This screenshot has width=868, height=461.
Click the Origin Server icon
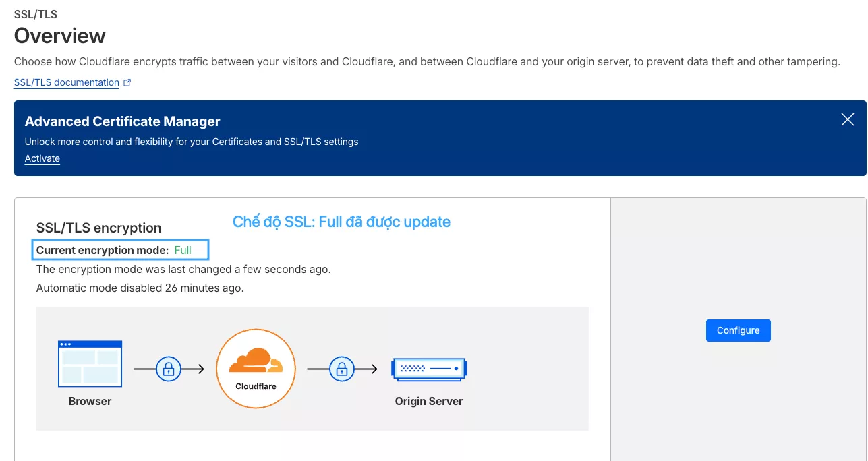428,369
